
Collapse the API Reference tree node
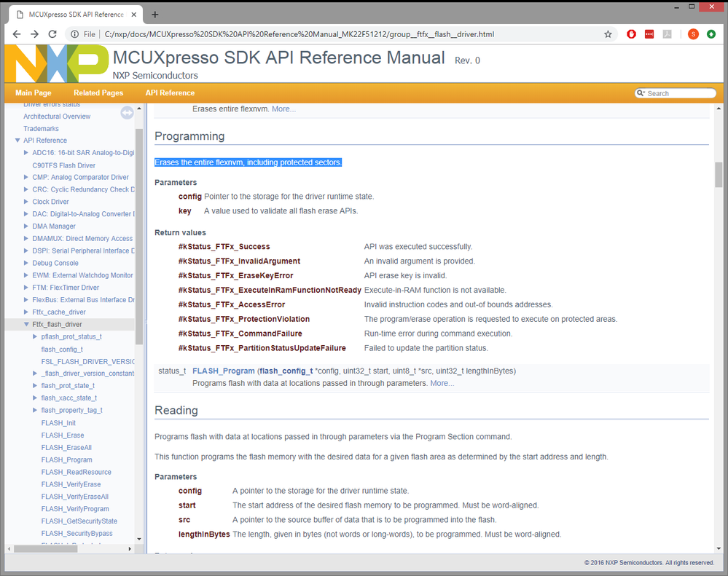click(x=17, y=140)
